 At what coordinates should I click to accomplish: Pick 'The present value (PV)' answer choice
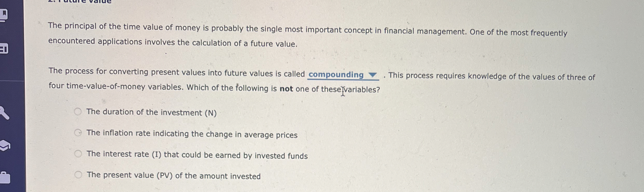pos(78,174)
